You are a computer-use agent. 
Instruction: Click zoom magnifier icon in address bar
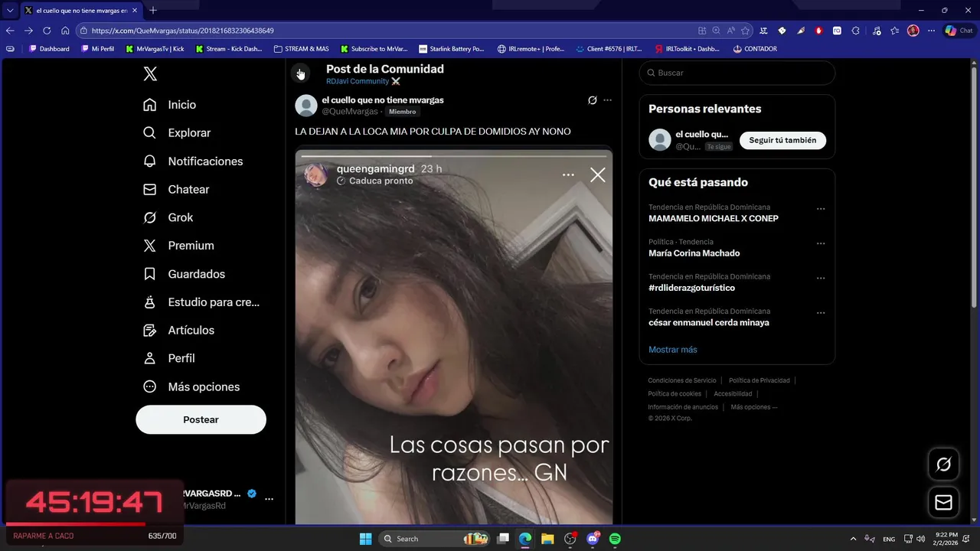(716, 31)
